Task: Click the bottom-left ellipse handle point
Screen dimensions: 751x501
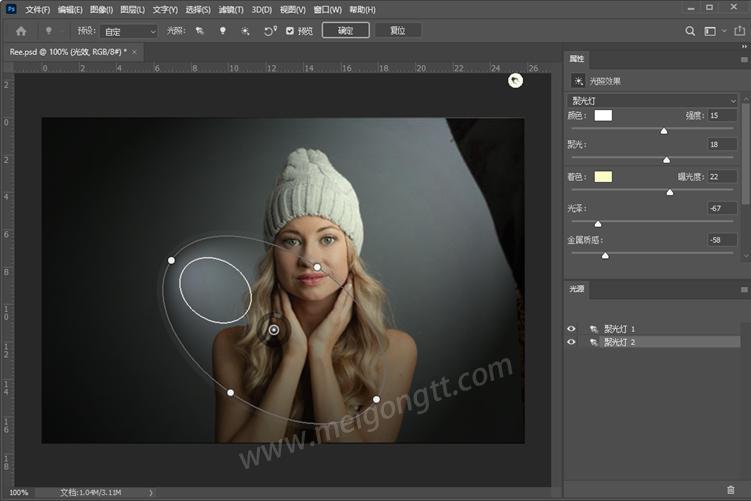Action: (231, 392)
